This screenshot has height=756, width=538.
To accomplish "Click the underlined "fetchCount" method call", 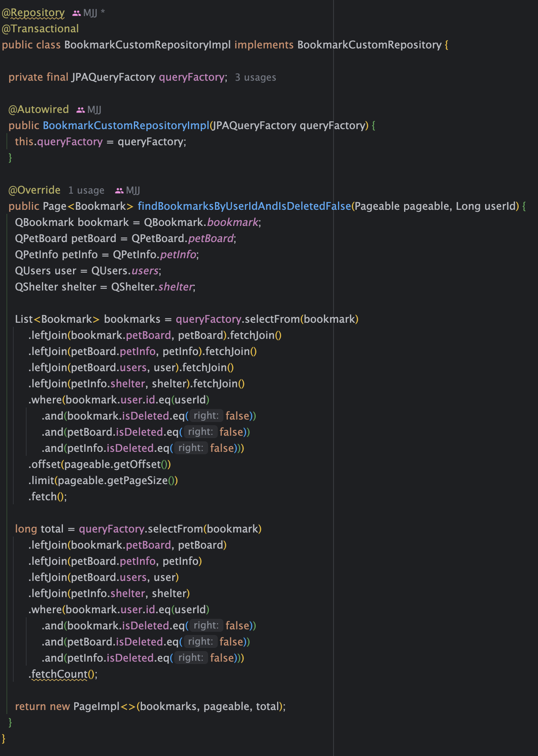I will [59, 674].
